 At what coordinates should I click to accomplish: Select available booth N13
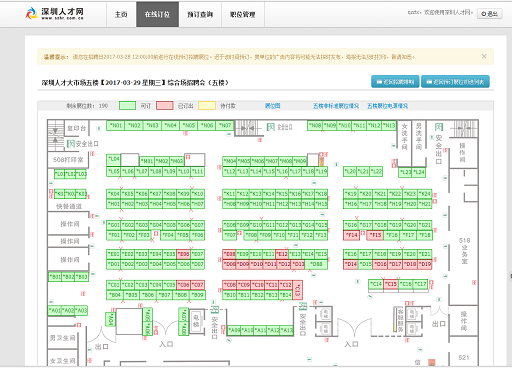(x=389, y=126)
